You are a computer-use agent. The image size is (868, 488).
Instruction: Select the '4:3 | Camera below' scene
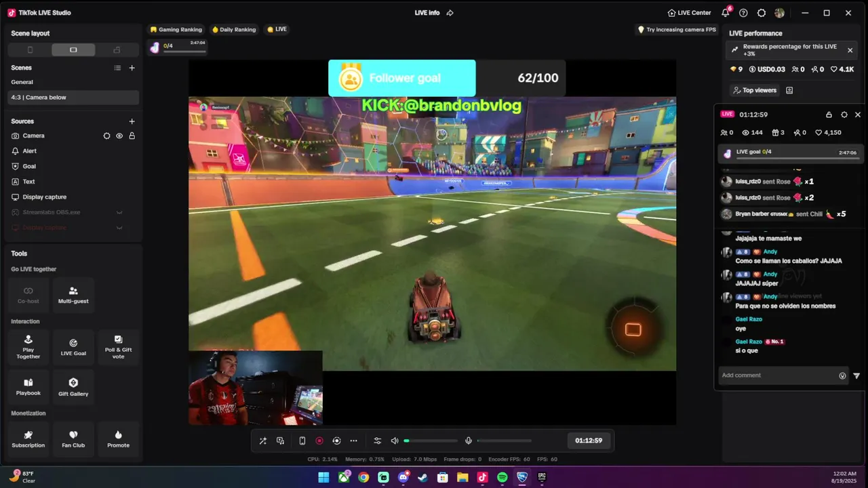point(73,98)
